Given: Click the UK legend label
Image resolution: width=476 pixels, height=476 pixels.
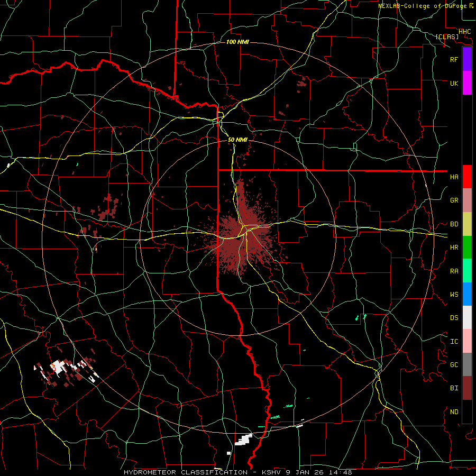Looking at the screenshot, I should pyautogui.click(x=454, y=83).
